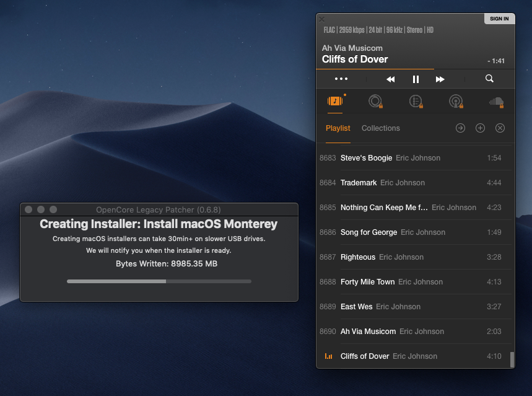Screen dimensions: 532x396
Task: Switch to the Collections tab
Action: click(x=381, y=128)
